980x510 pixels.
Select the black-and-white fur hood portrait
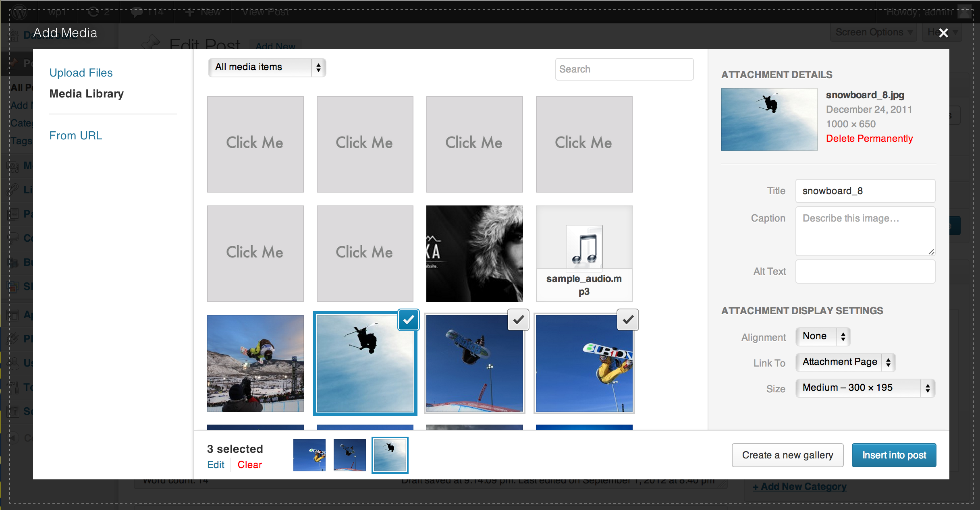pyautogui.click(x=475, y=254)
